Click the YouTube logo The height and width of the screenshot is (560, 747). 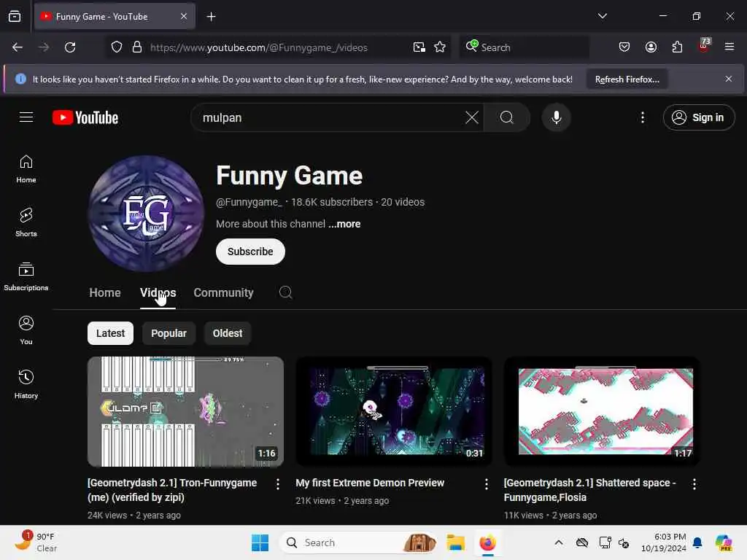(85, 117)
